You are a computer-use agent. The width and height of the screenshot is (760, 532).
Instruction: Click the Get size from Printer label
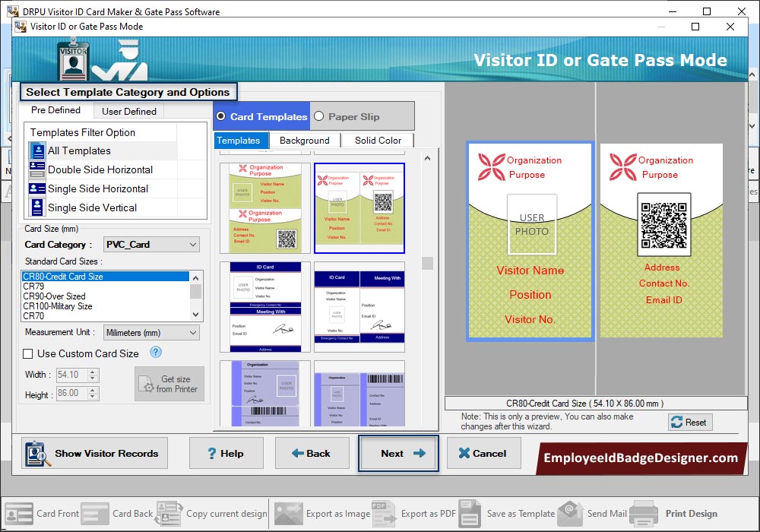(x=177, y=385)
